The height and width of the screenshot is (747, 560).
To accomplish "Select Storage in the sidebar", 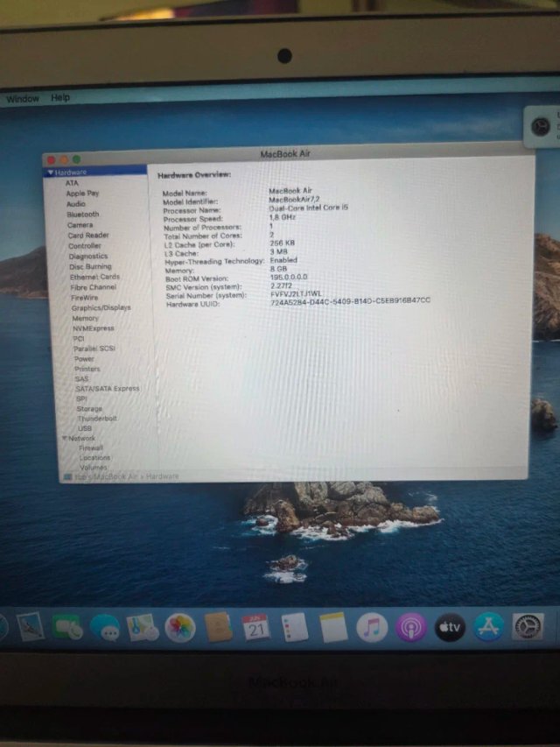I will [89, 409].
